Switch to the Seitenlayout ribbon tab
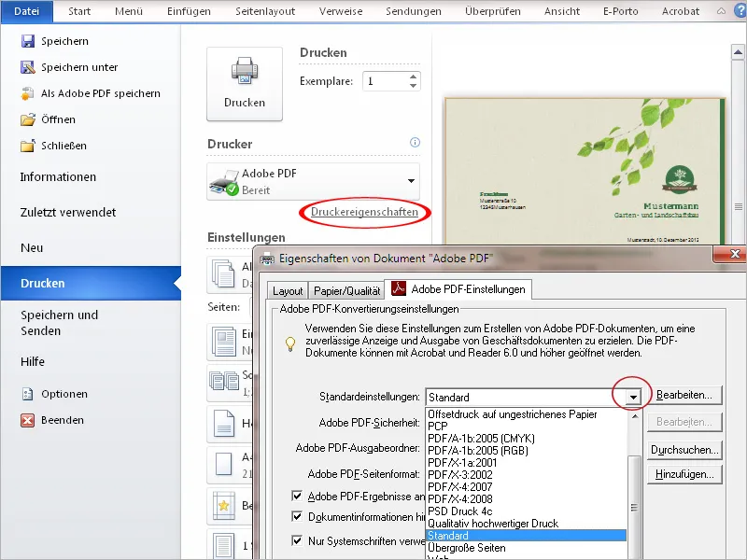 click(x=265, y=11)
